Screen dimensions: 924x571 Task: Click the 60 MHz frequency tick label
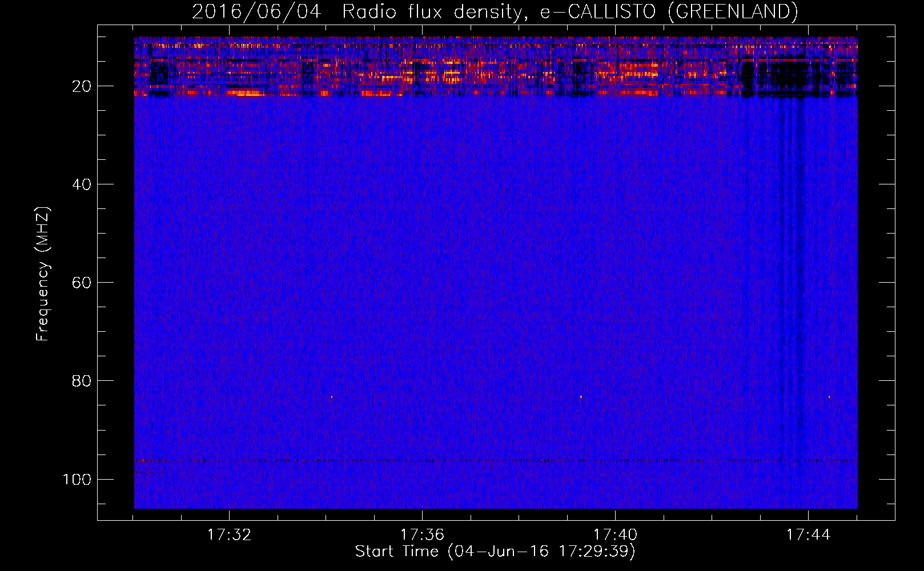pyautogui.click(x=82, y=283)
